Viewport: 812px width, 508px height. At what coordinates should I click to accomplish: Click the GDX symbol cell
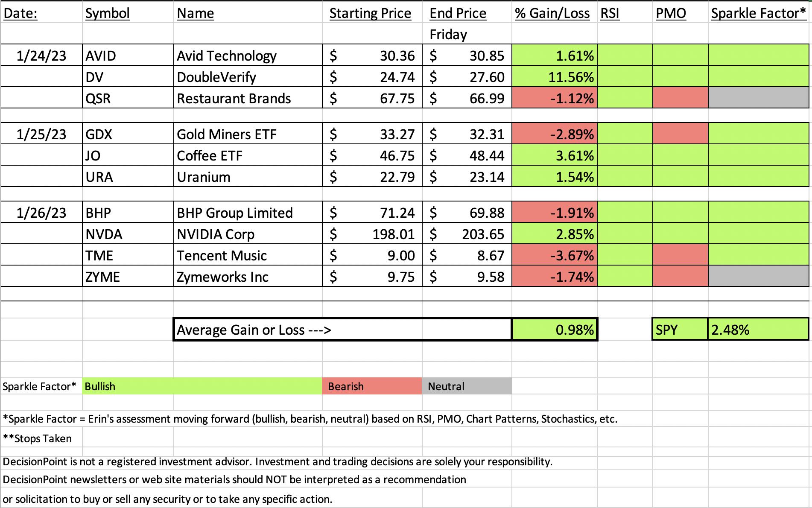(128, 134)
